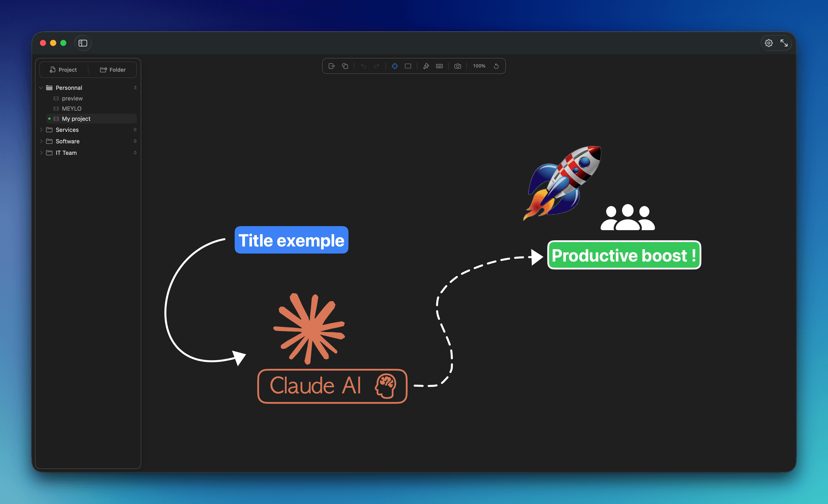The image size is (828, 504).
Task: Select the Personnal folder name
Action: point(69,88)
